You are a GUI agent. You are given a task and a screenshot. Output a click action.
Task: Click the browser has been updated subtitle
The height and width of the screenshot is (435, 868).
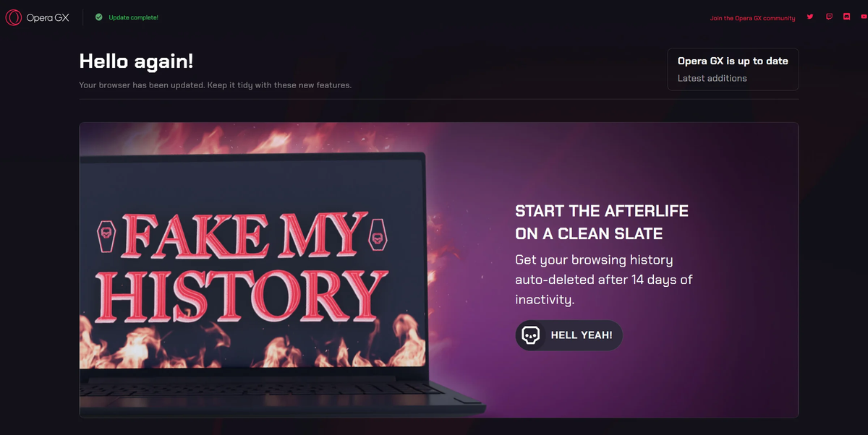tap(215, 85)
